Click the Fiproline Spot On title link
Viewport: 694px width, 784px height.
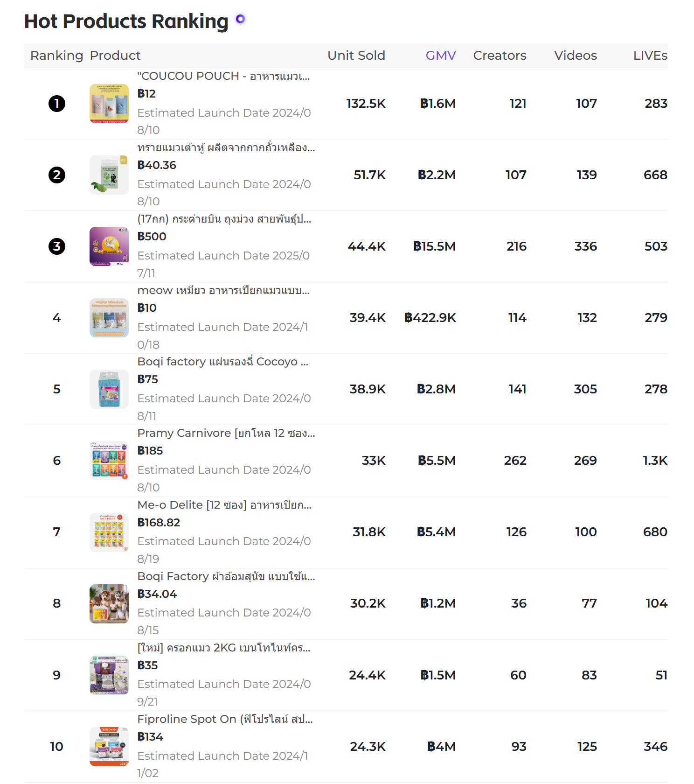(225, 719)
